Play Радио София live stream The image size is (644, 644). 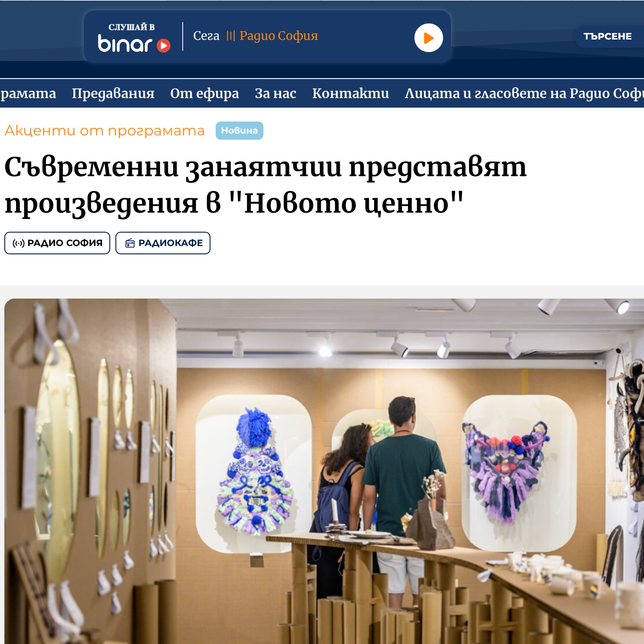pyautogui.click(x=428, y=38)
